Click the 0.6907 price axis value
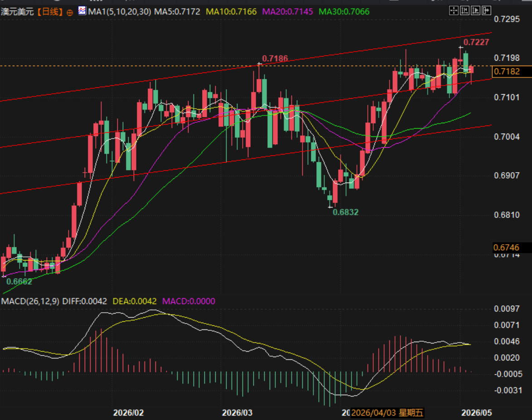532x420 pixels. tap(507, 176)
